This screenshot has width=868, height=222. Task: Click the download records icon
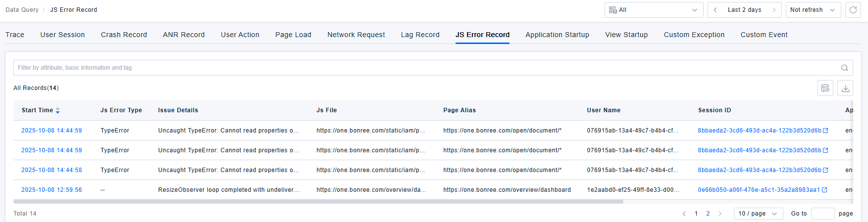845,88
